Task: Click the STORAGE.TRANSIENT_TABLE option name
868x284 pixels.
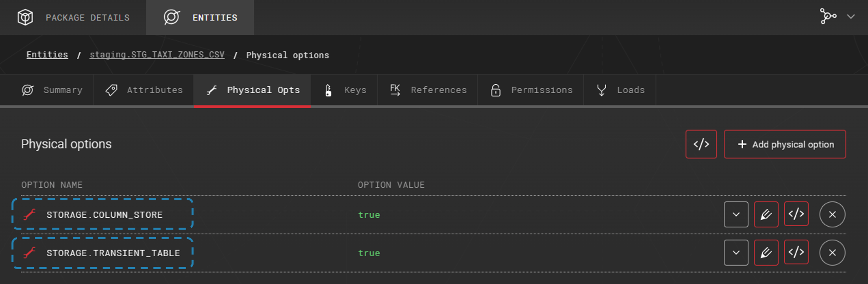Action: click(113, 253)
